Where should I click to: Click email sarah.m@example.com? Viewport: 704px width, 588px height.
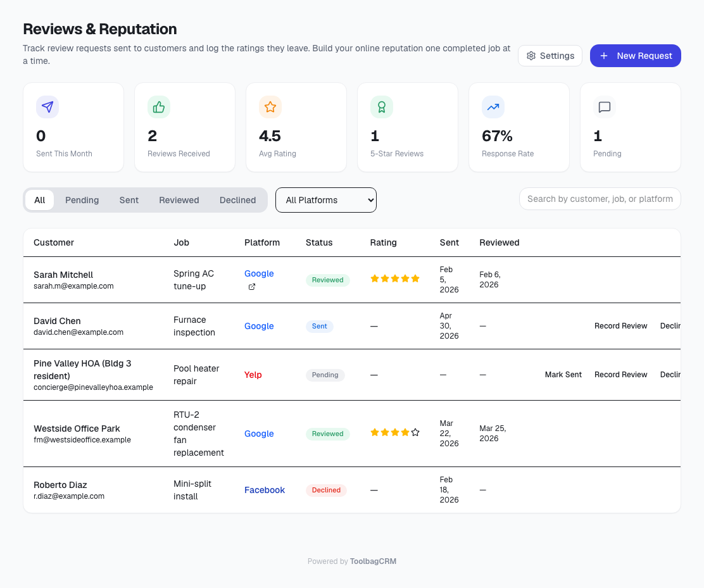pyautogui.click(x=73, y=286)
